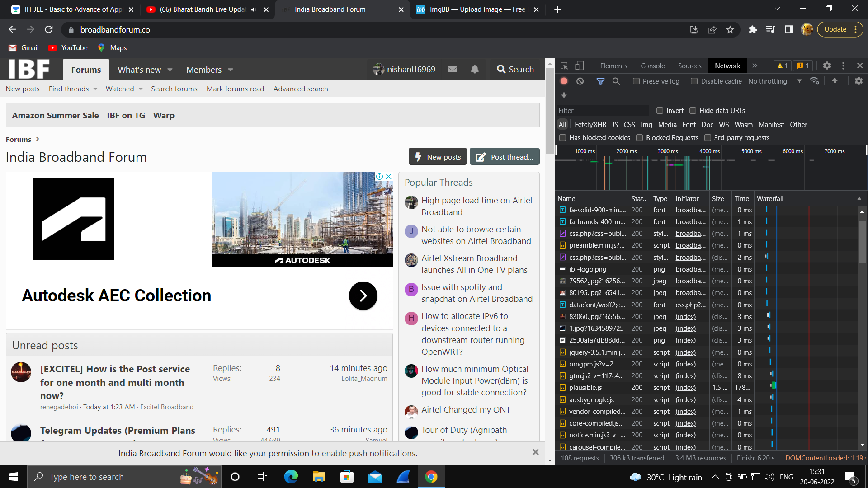The width and height of the screenshot is (868, 488).
Task: Enable Preserve log checkbox
Action: [636, 81]
